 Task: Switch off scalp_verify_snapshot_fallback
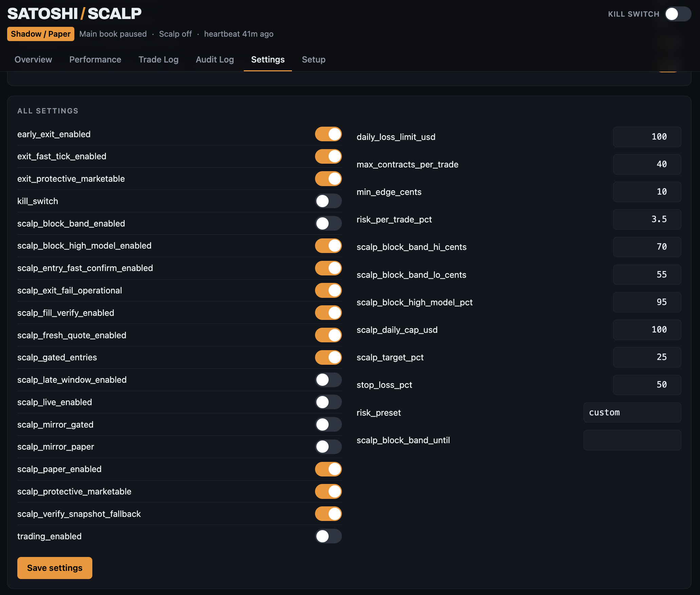[328, 514]
